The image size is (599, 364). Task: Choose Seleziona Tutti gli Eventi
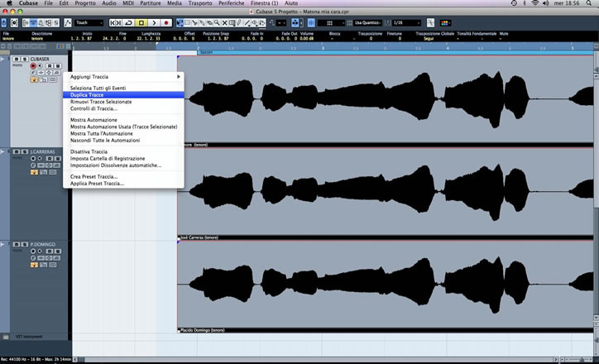tap(123, 88)
